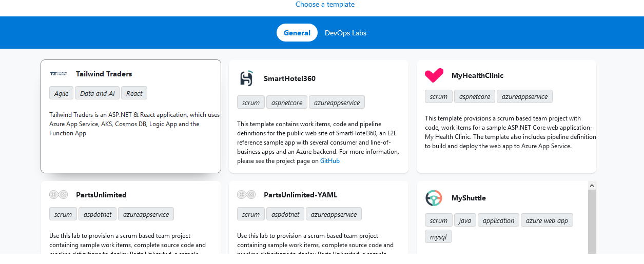This screenshot has height=264, width=644.
Task: Open the Choose a template link
Action: point(325,4)
